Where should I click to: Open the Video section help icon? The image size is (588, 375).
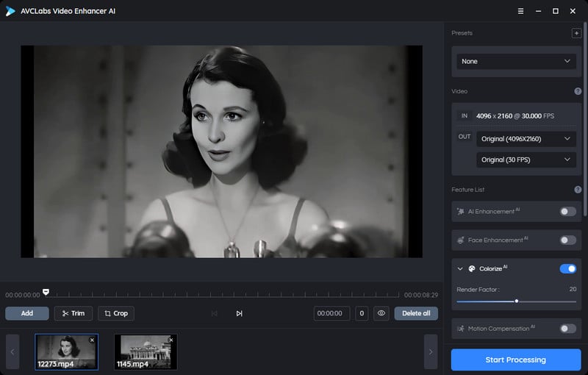[578, 91]
